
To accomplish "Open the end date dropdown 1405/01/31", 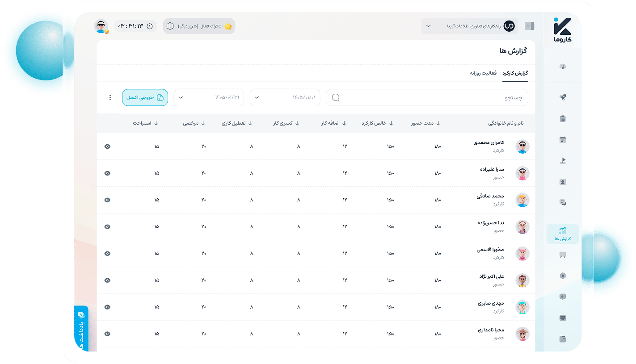I will (209, 97).
